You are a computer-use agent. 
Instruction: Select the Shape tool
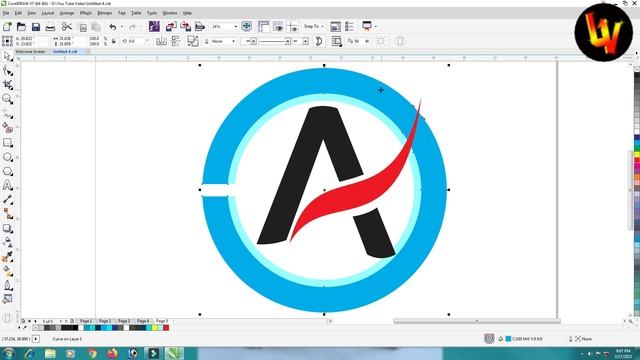pyautogui.click(x=7, y=71)
